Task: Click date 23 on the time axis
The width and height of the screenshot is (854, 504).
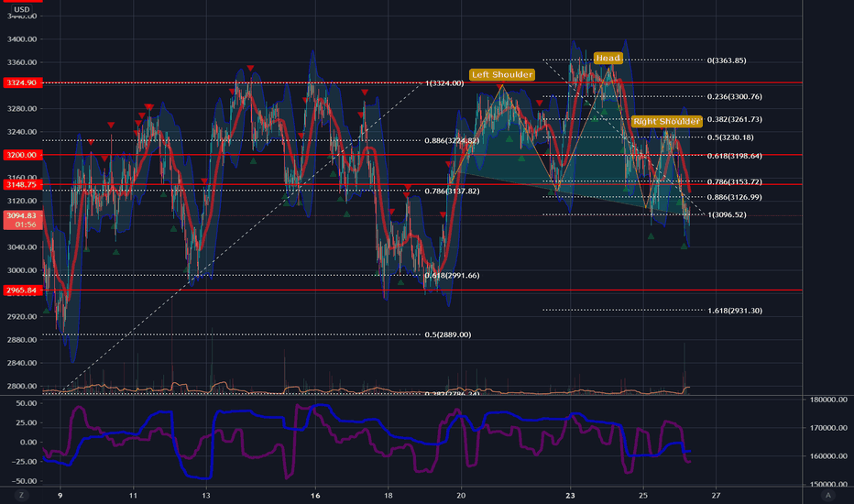Action: [x=570, y=495]
